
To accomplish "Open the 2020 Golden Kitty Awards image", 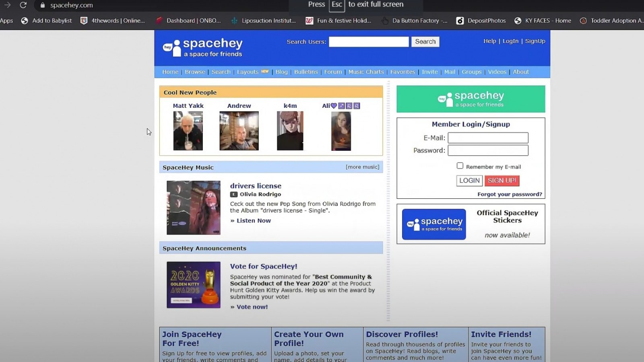I will pyautogui.click(x=194, y=285).
